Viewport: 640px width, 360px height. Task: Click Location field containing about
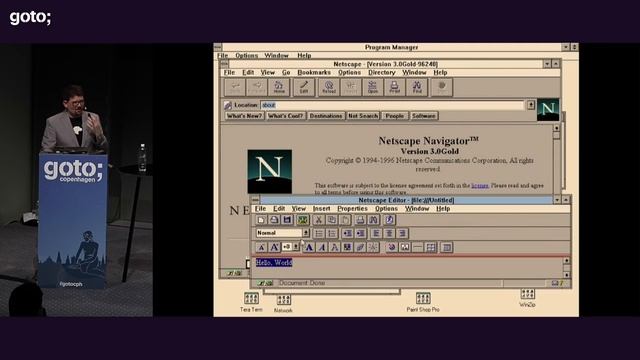(392, 105)
